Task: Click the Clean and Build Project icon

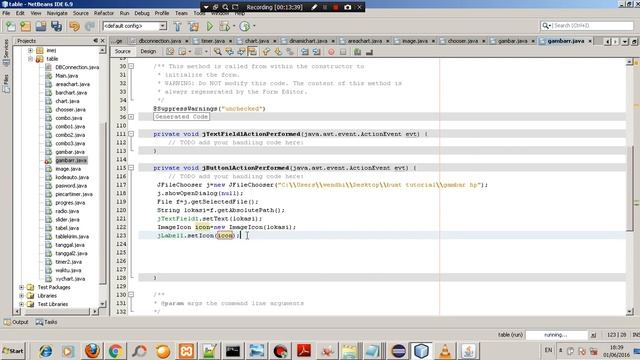Action: (193, 26)
